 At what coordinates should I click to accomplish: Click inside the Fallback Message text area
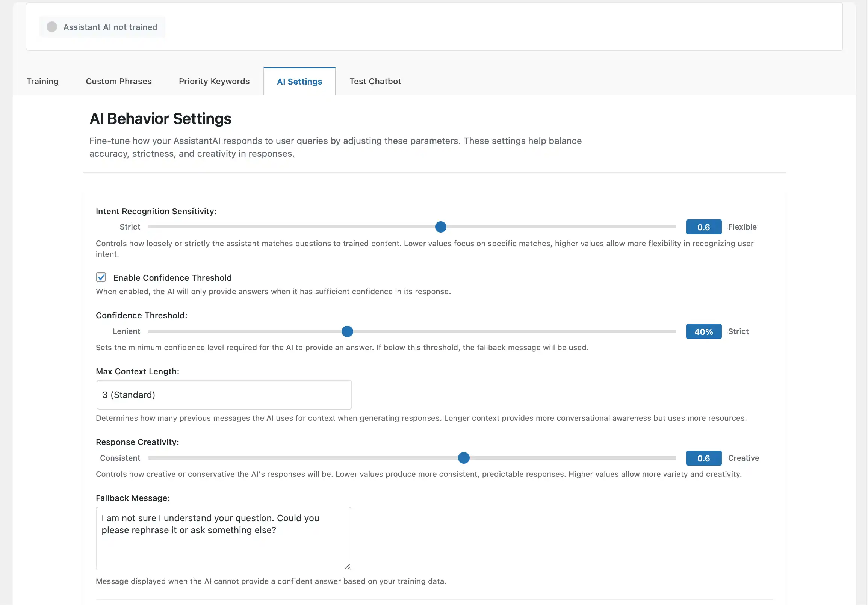(x=223, y=537)
